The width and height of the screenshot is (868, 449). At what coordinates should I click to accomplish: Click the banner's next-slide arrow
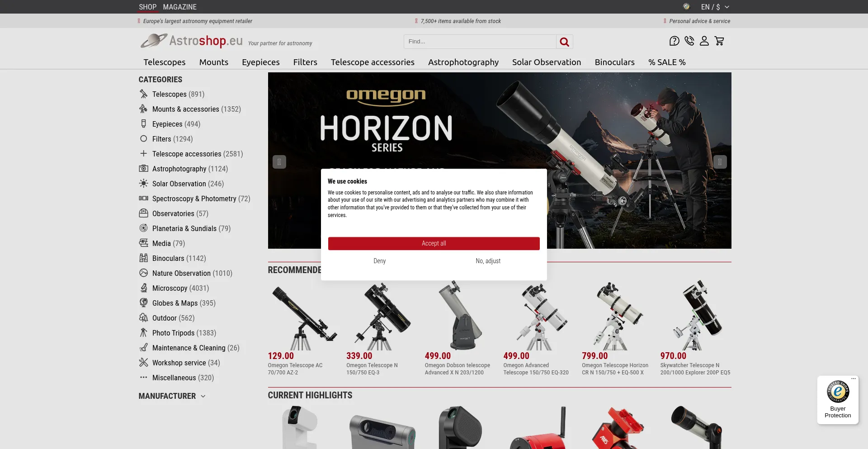pos(719,161)
